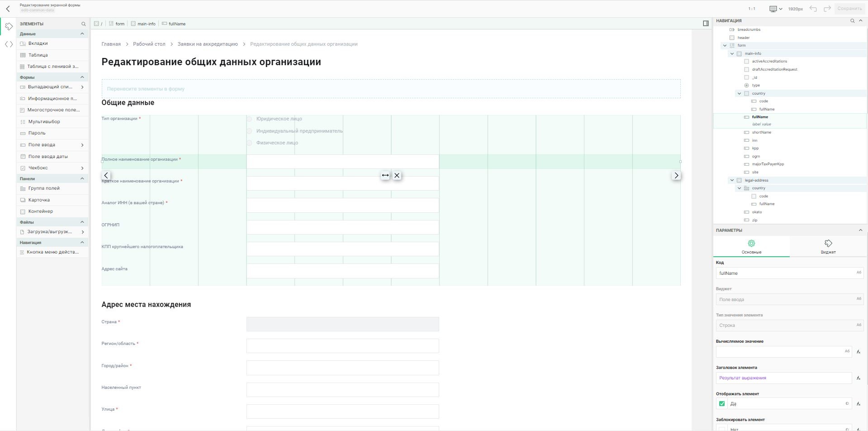The image size is (868, 431).
Task: Open the code view sidebar icon
Action: coord(9,44)
